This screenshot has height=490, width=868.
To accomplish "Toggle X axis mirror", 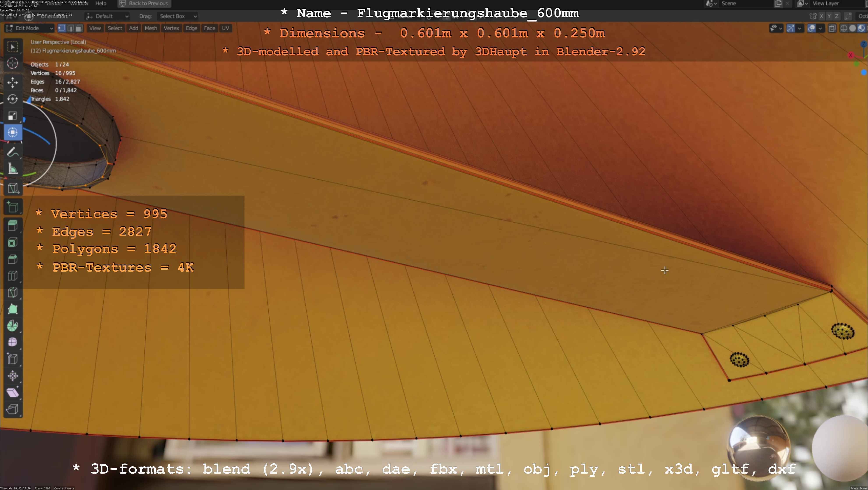I will [822, 16].
